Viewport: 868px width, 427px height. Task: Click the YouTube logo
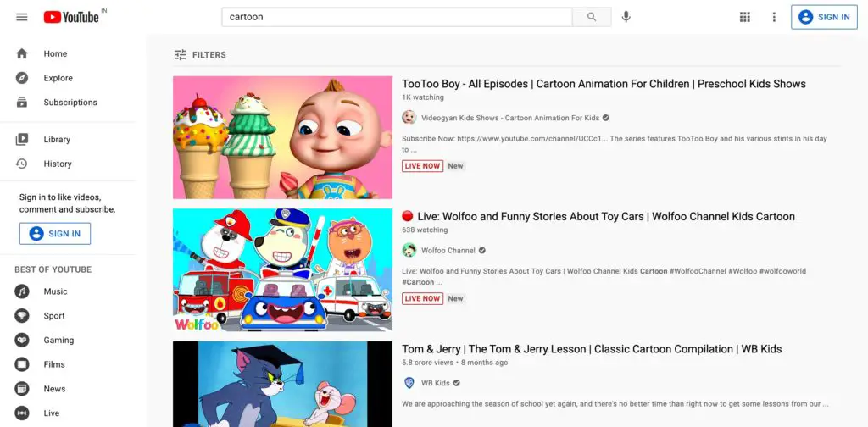point(71,17)
